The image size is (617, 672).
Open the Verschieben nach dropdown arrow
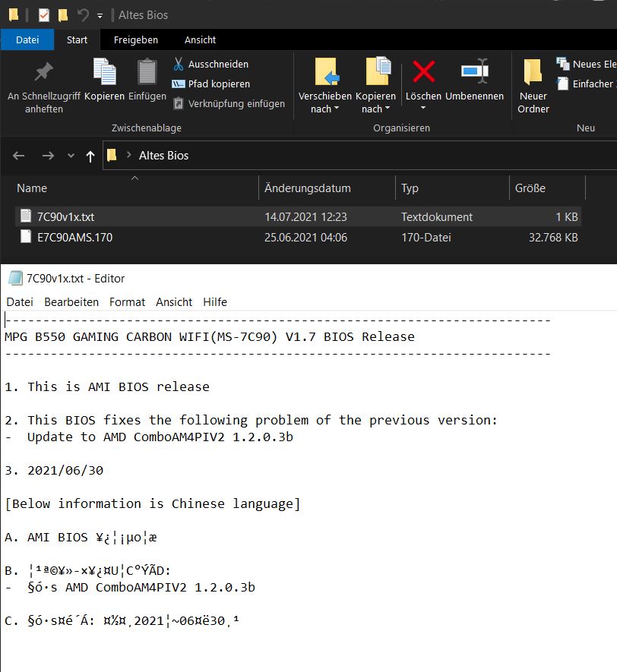click(x=337, y=108)
